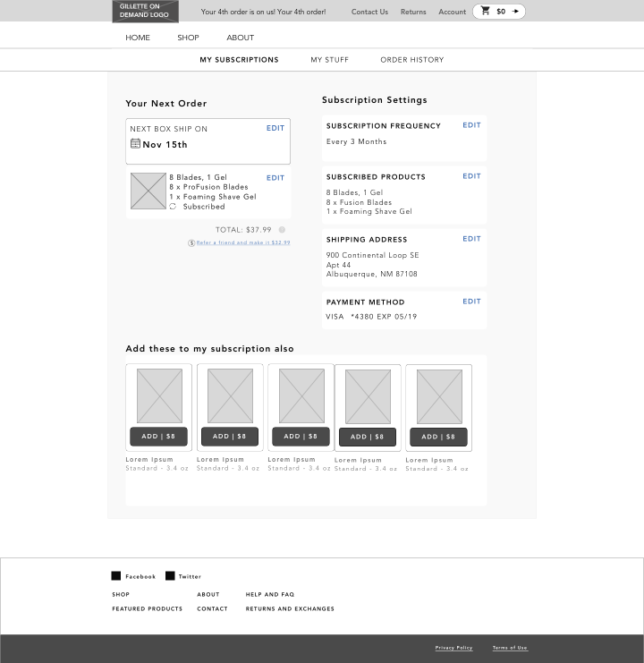644x663 pixels.
Task: Click the 'VISA *4380 EXP 05/19' text
Action: click(x=371, y=317)
